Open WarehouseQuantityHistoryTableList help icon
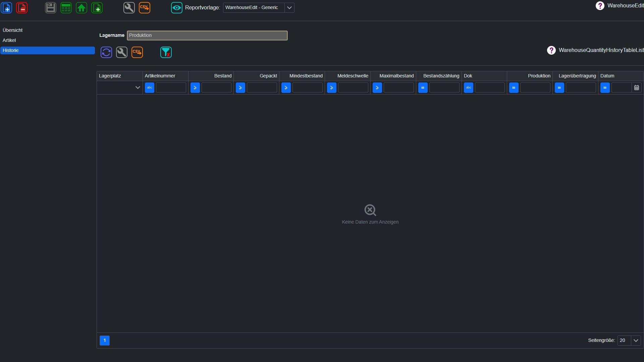Screen dimensions: 644x362 point(551,50)
